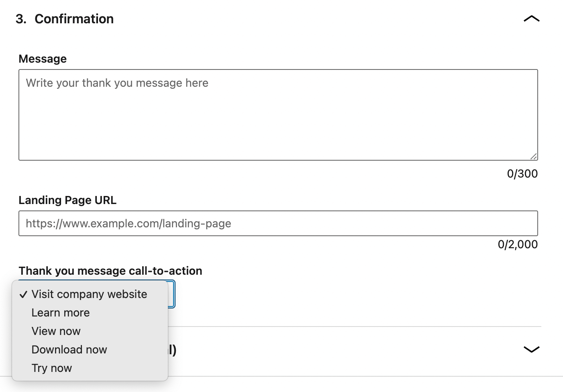
Task: Click the 0/300 character counter
Action: click(x=522, y=174)
